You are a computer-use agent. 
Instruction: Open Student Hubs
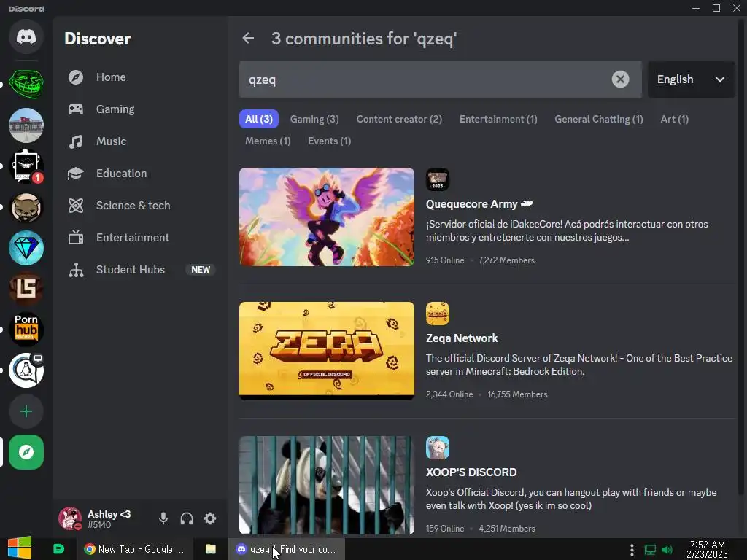coord(141,270)
